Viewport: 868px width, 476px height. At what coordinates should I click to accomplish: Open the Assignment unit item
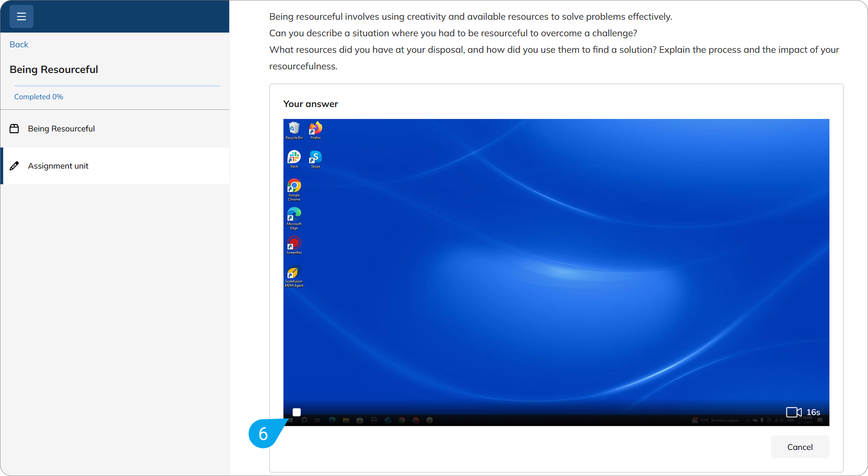115,166
